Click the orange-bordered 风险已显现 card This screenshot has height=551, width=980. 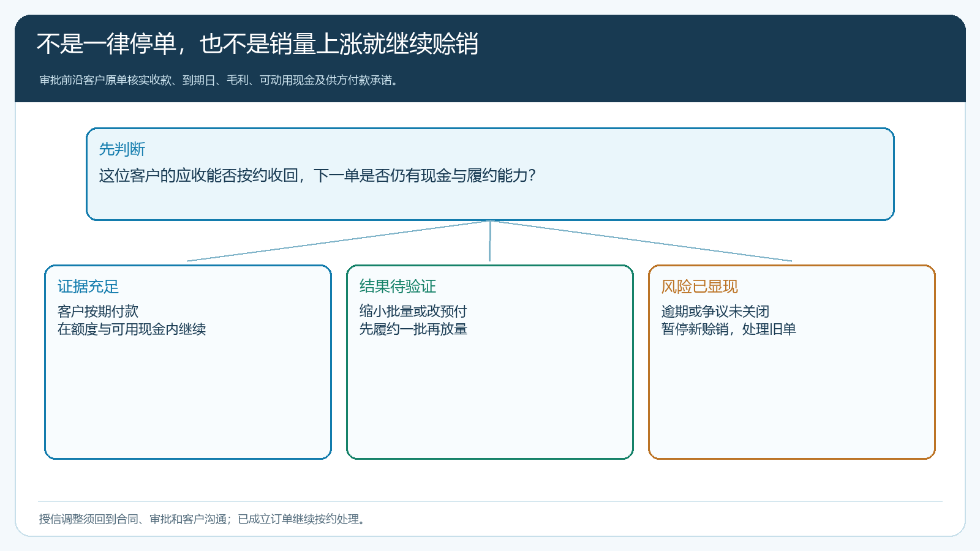(x=792, y=362)
